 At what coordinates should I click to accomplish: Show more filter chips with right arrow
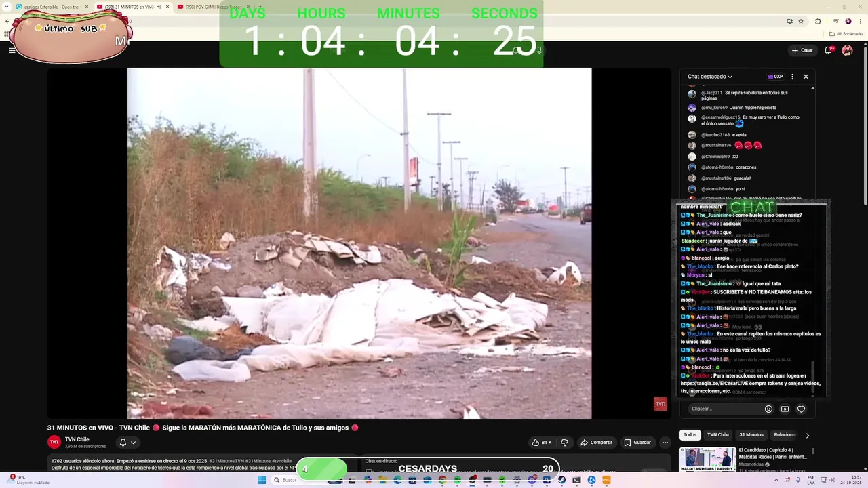coord(808,435)
